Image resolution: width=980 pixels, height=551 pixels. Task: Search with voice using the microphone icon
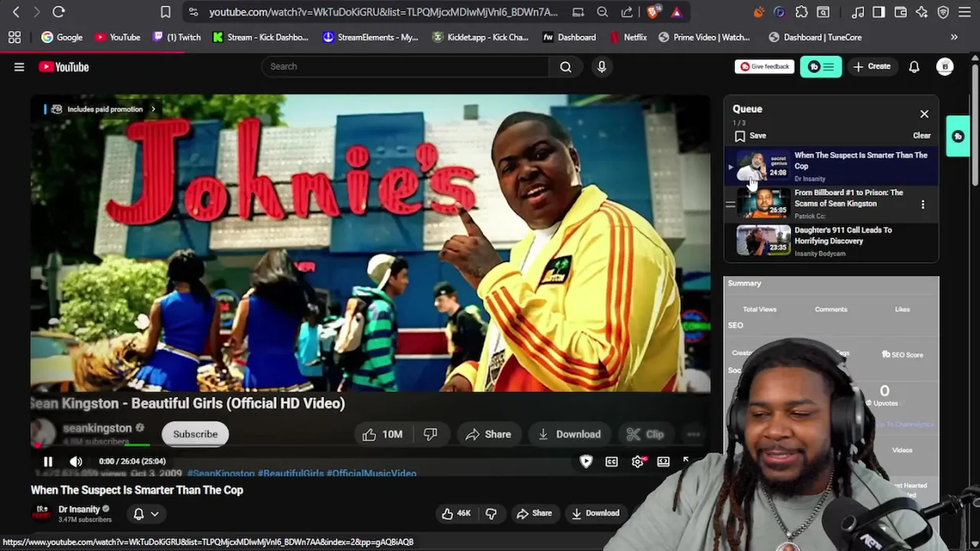point(602,67)
